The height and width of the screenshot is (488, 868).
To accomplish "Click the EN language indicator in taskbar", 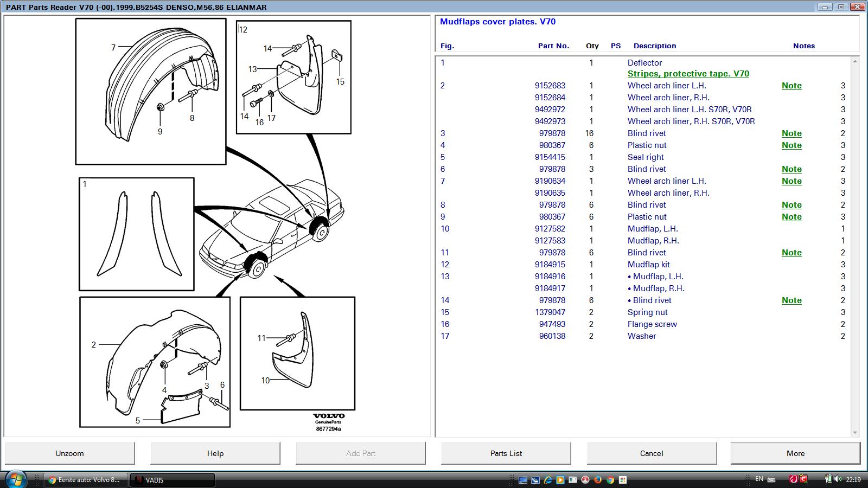I will pyautogui.click(x=759, y=479).
